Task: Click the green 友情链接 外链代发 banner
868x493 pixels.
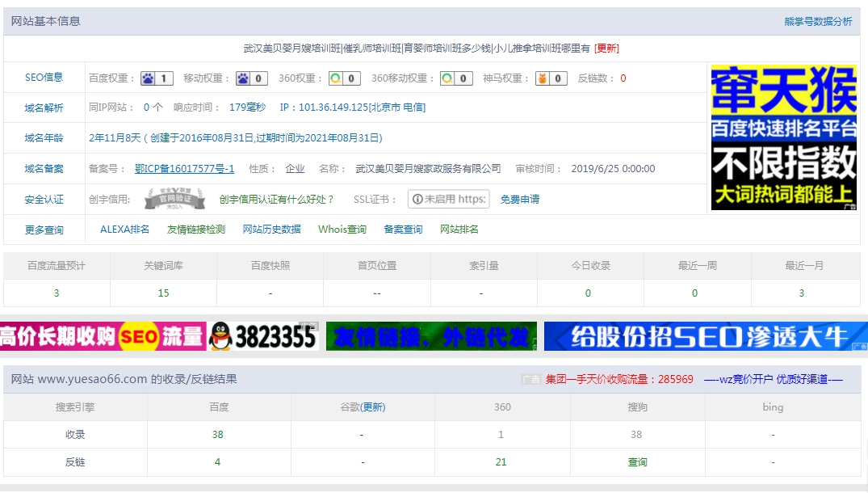Action: click(431, 336)
